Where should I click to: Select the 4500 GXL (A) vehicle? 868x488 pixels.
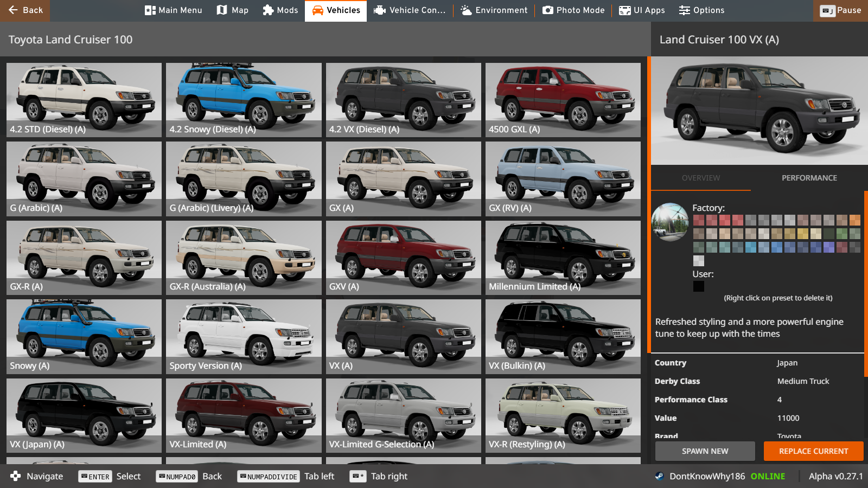coord(563,100)
